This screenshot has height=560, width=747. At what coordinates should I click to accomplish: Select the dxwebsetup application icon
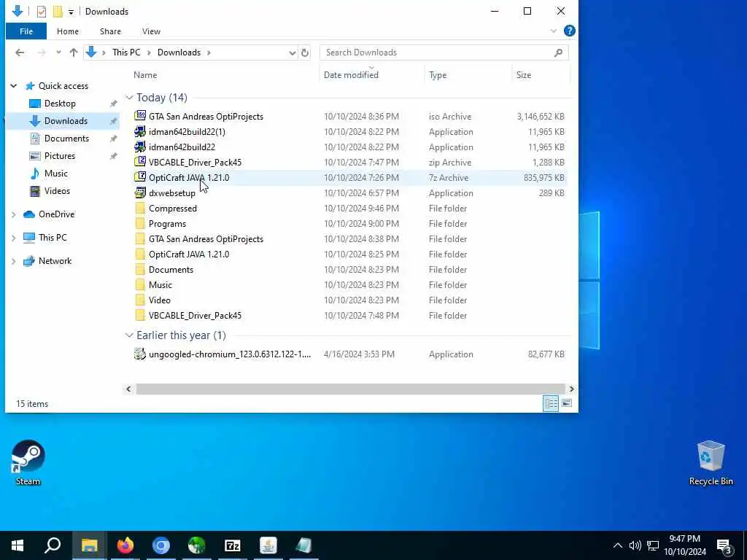(x=139, y=192)
